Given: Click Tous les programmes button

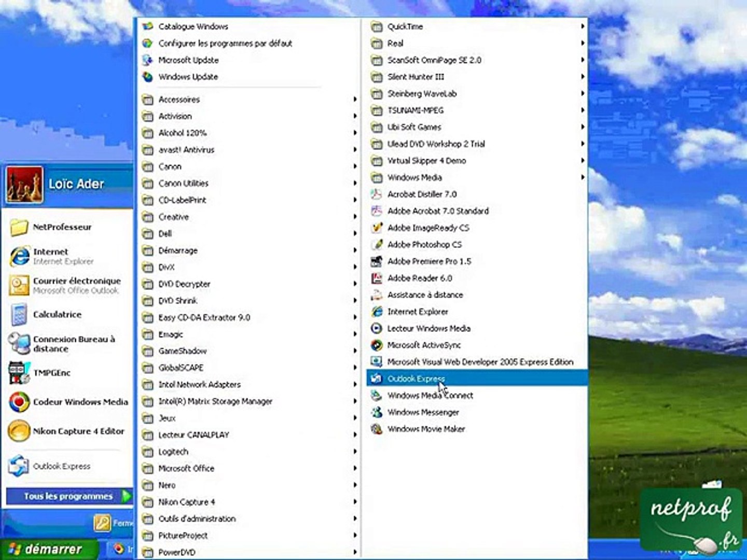Looking at the screenshot, I should 69,496.
